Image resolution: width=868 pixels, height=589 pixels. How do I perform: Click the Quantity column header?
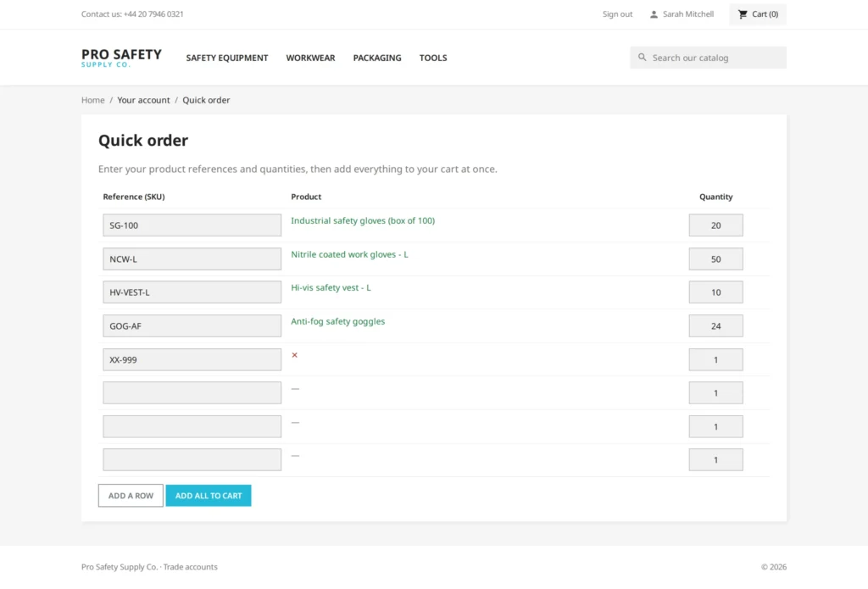tap(715, 197)
